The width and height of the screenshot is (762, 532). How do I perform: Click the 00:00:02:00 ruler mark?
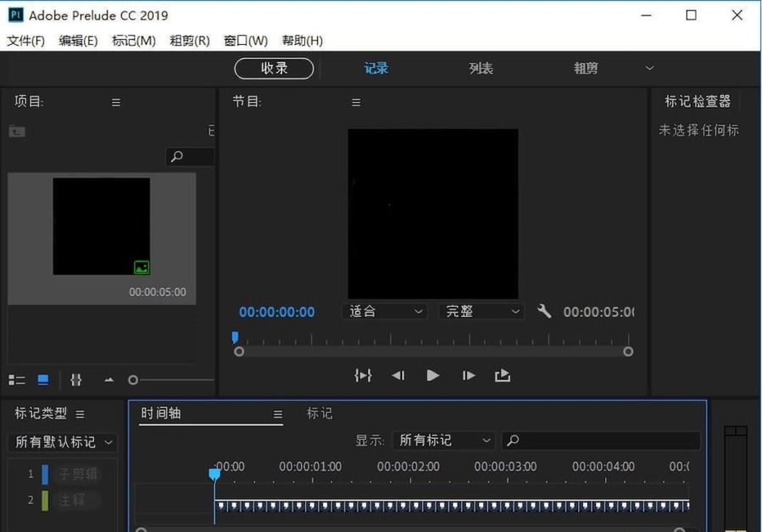(409, 467)
